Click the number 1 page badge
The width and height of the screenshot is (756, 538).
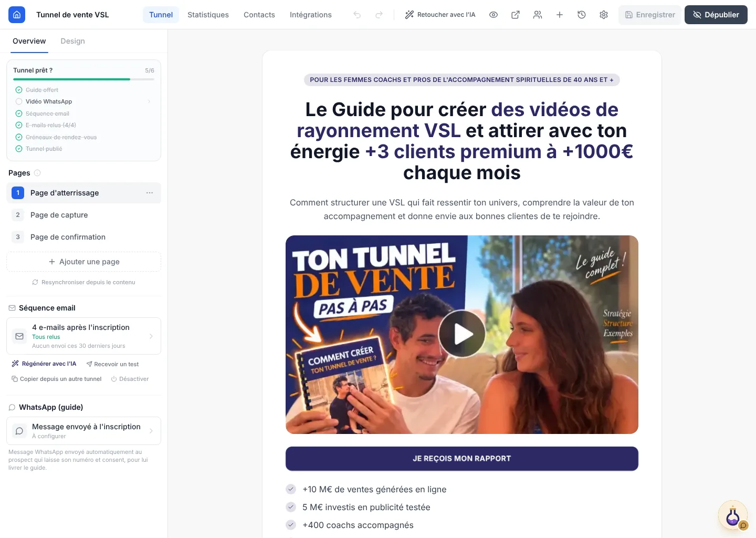click(18, 193)
